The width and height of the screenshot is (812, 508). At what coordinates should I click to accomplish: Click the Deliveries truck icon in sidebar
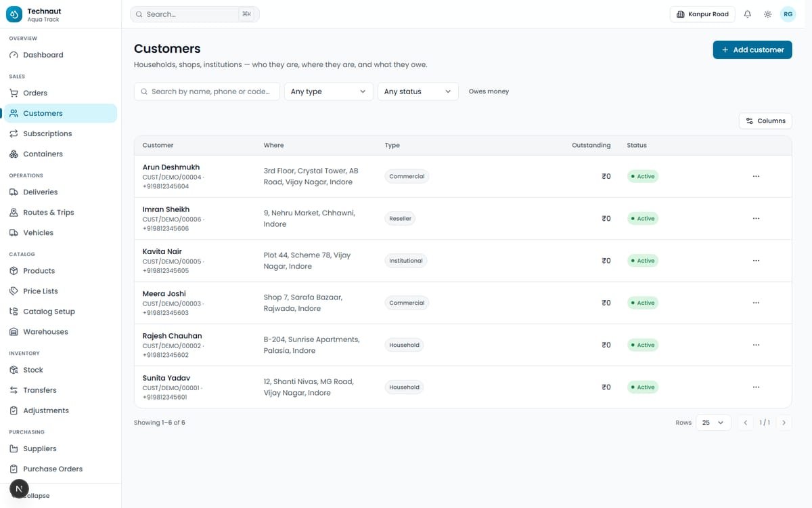point(14,192)
